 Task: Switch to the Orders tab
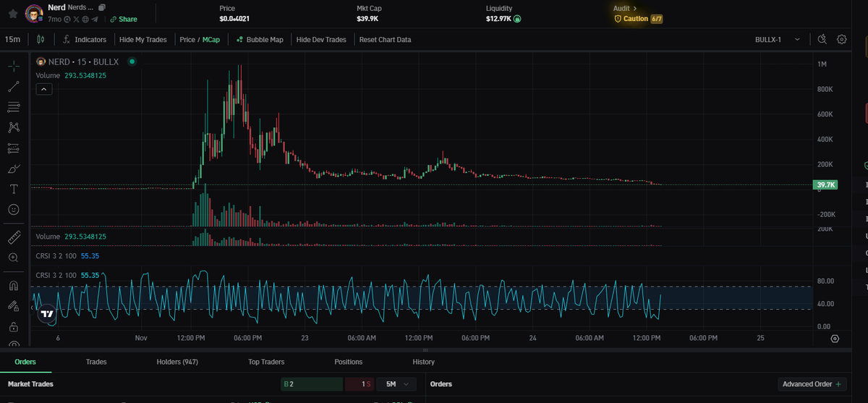[x=25, y=362]
